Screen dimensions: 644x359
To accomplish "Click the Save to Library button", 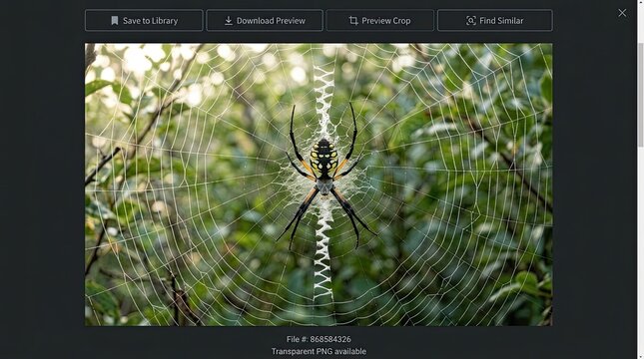I will click(144, 21).
